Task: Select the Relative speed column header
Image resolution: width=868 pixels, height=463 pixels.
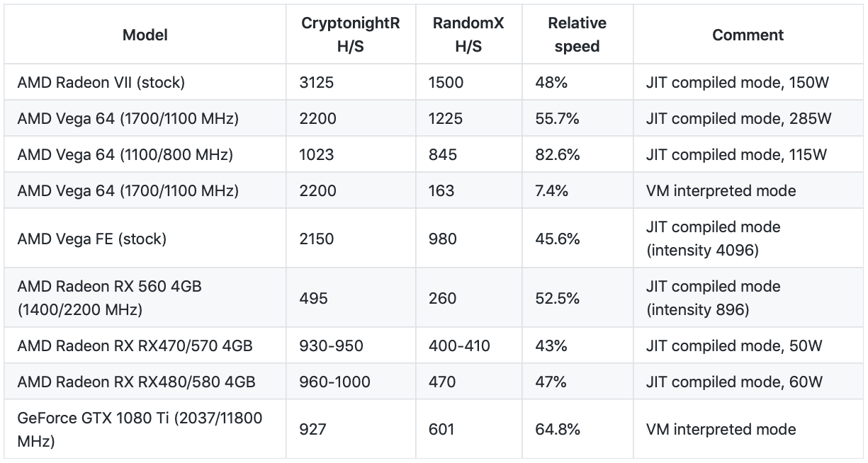Action: pos(577,35)
